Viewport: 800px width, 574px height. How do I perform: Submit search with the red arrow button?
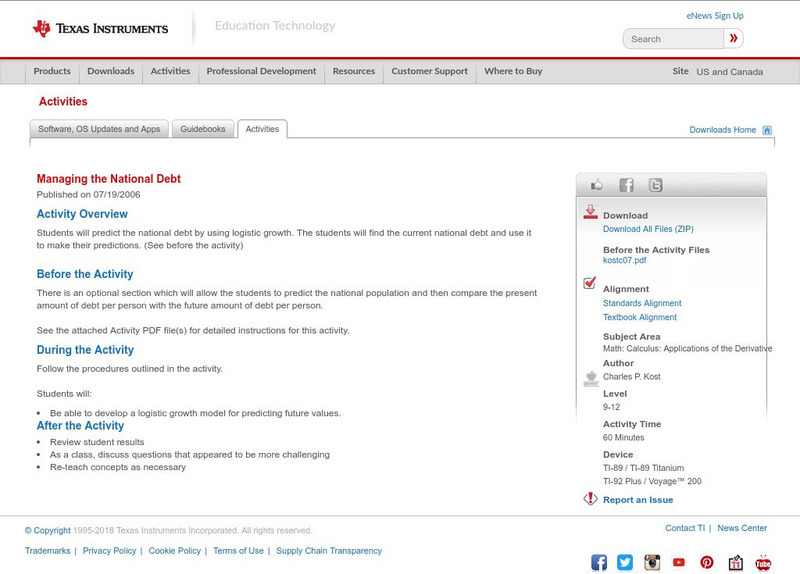pos(733,38)
